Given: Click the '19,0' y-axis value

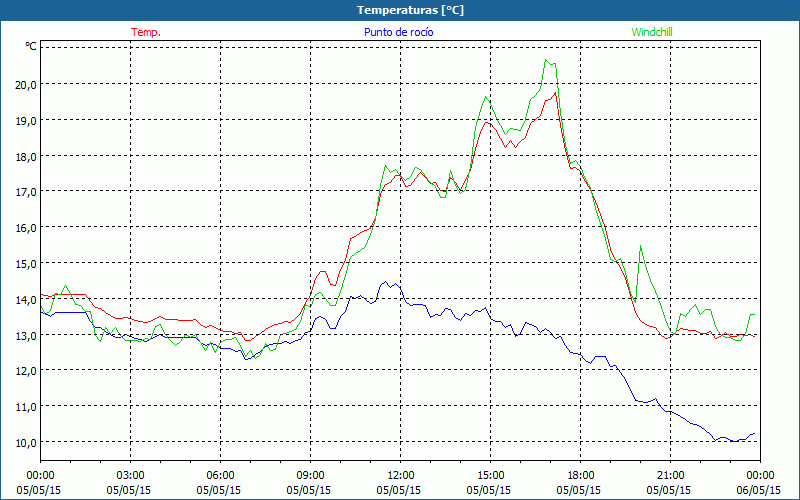Looking at the screenshot, I should pyautogui.click(x=26, y=120).
